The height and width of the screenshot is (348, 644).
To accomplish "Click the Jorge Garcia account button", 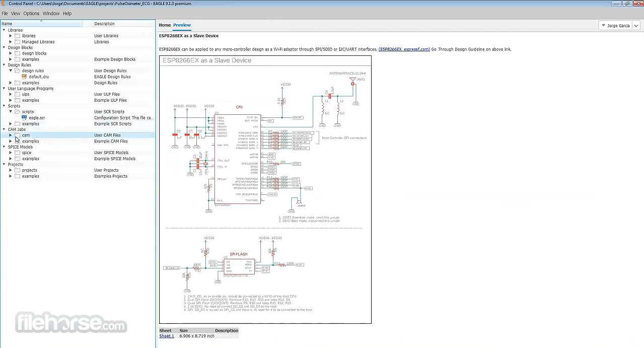I will tap(616, 26).
